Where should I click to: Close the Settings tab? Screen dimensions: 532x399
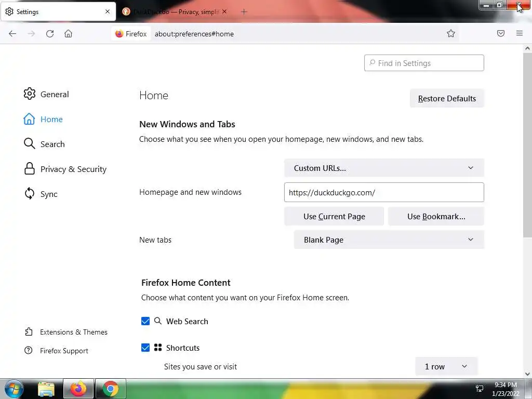[108, 11]
